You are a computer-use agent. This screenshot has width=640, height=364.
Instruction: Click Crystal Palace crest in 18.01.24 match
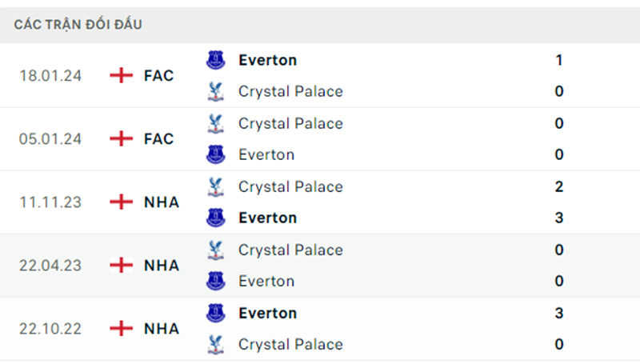click(x=215, y=91)
